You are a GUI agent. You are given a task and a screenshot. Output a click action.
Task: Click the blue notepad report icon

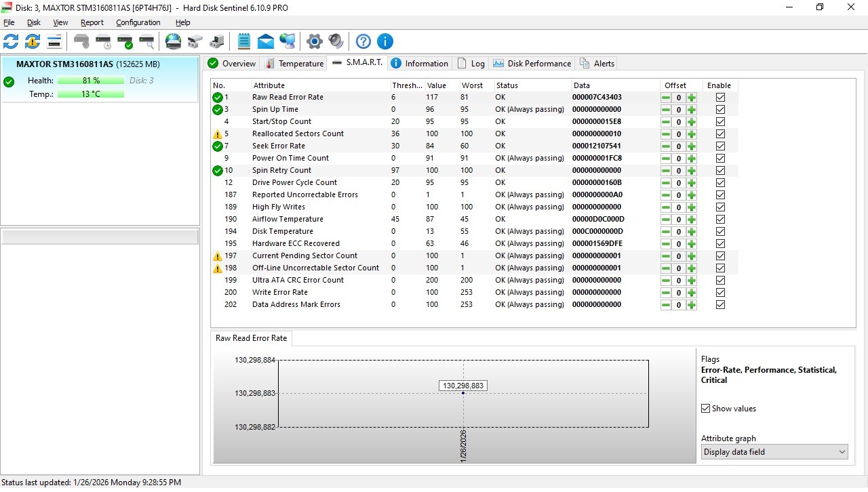(x=244, y=42)
